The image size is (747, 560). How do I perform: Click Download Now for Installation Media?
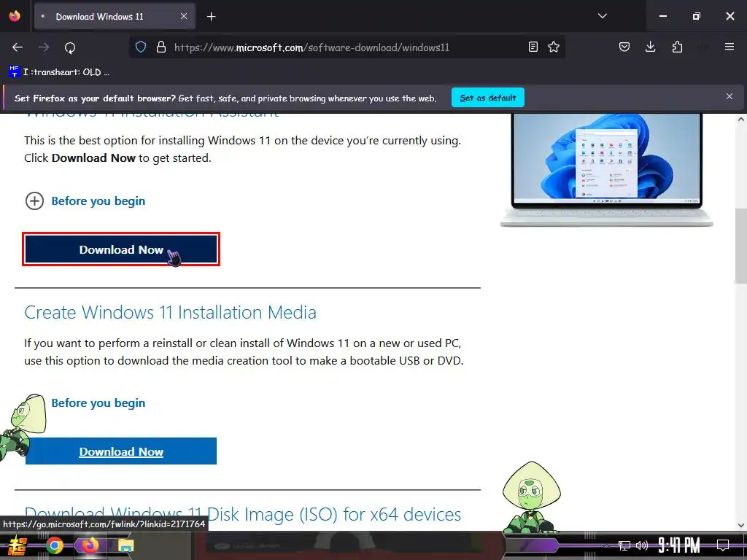point(121,451)
